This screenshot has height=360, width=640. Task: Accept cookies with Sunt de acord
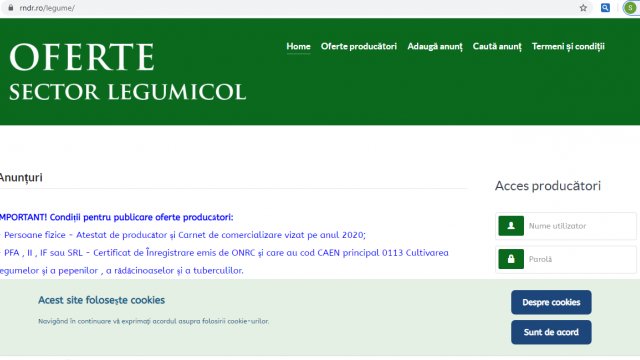(x=551, y=332)
